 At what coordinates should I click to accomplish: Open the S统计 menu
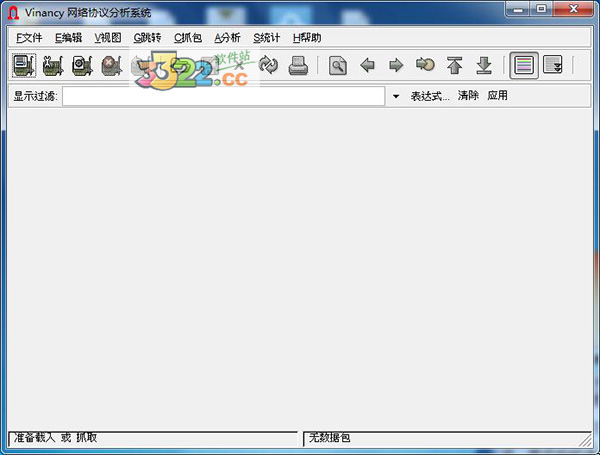click(267, 38)
